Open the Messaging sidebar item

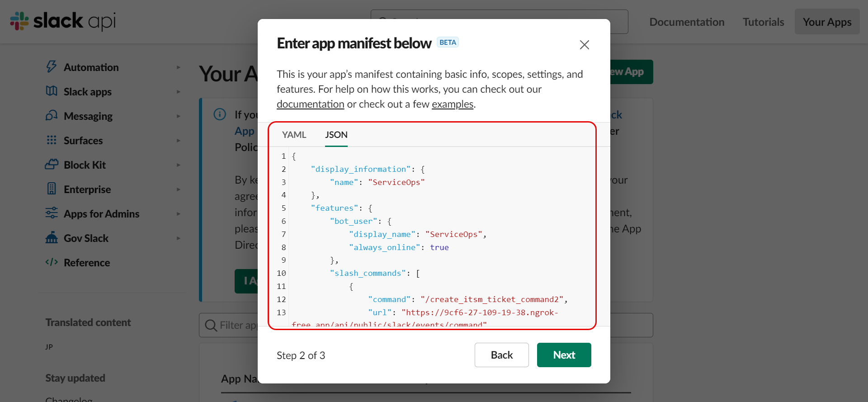point(88,116)
